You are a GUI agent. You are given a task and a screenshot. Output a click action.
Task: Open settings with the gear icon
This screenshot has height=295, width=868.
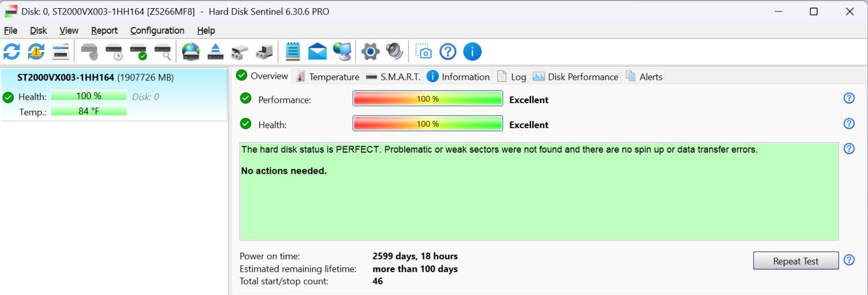371,52
